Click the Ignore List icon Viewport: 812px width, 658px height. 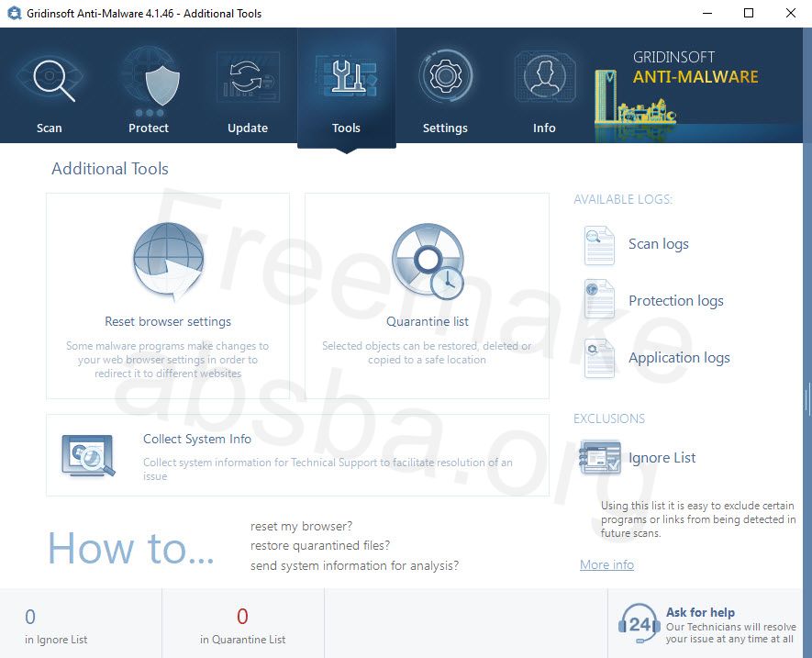tap(600, 457)
